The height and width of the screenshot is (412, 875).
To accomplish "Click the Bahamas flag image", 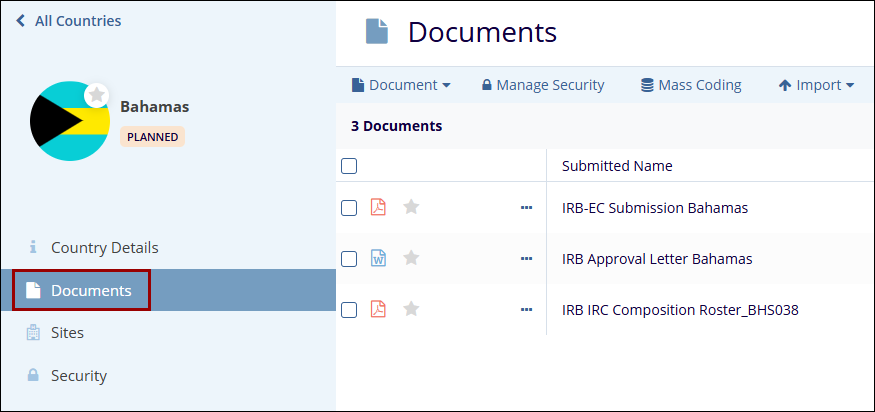I will coord(66,122).
